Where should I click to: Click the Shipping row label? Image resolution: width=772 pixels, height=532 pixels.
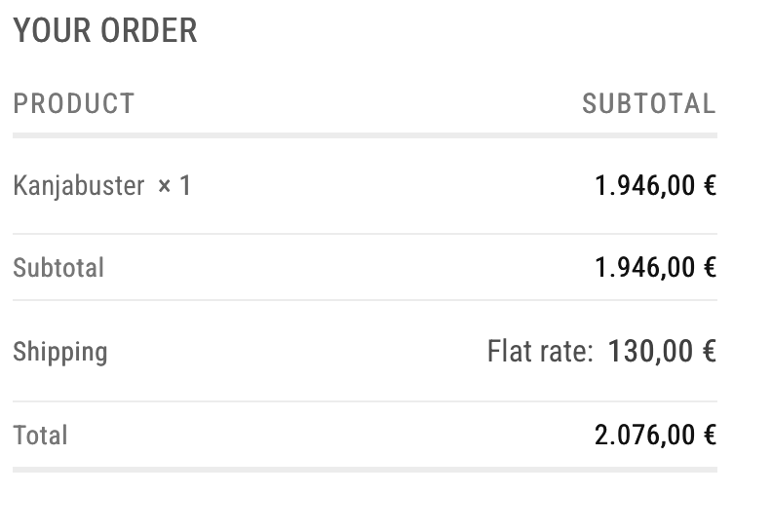(60, 351)
